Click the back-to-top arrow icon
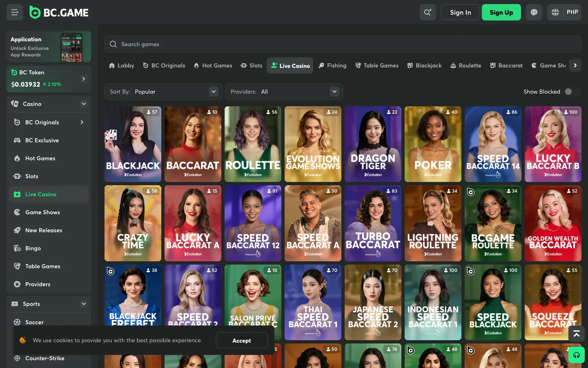 pyautogui.click(x=577, y=334)
